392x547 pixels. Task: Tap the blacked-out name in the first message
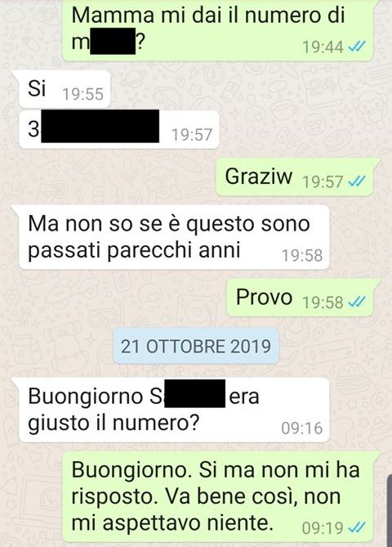113,41
